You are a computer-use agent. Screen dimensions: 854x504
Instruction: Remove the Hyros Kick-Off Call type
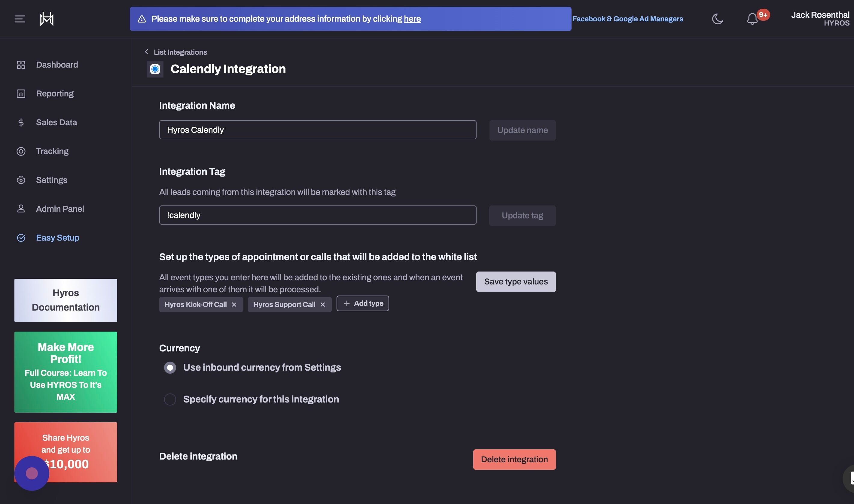pyautogui.click(x=234, y=305)
